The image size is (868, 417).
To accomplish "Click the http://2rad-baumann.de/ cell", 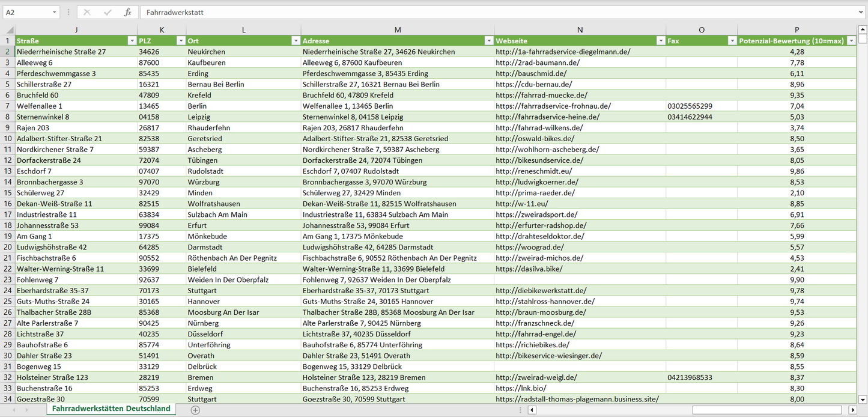I will [538, 62].
